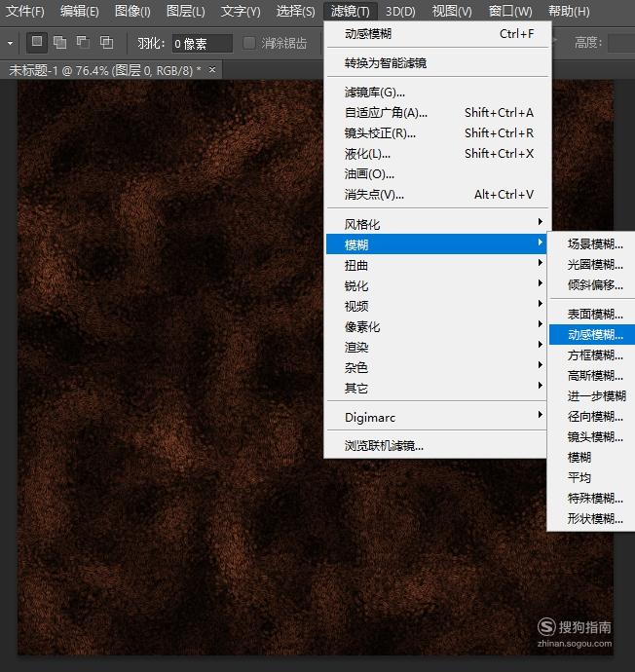Expand the 锐化 submenu
This screenshot has width=635, height=672.
point(436,285)
